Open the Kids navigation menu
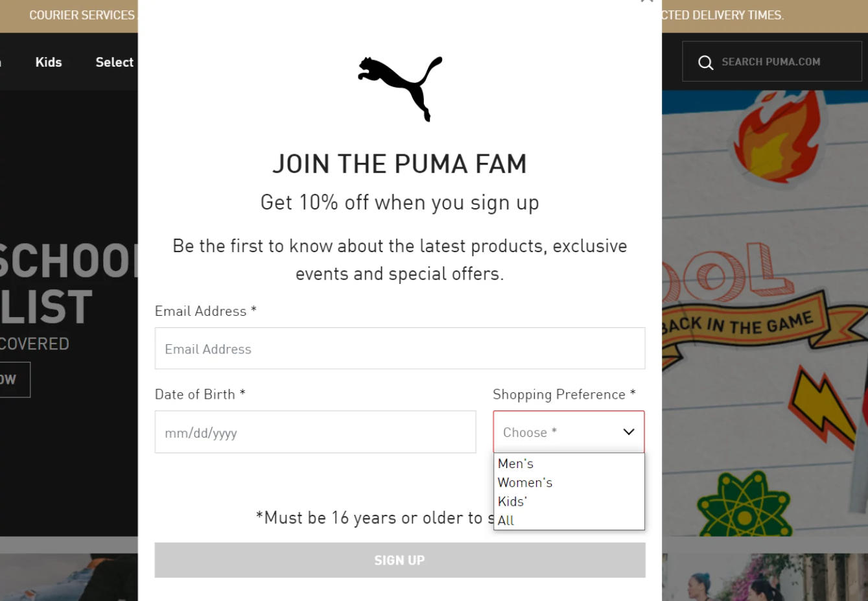 (49, 62)
